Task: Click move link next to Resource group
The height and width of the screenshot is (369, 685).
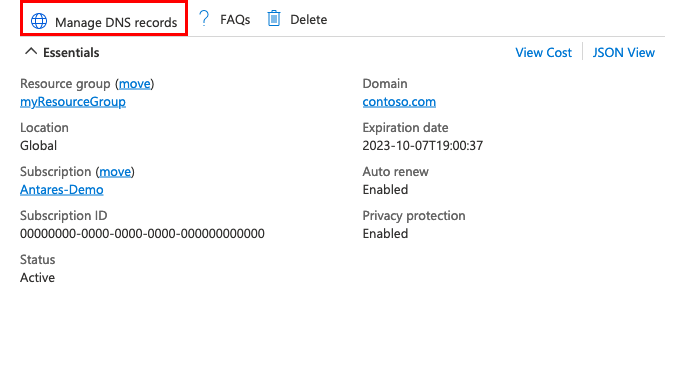Action: pyautogui.click(x=135, y=83)
